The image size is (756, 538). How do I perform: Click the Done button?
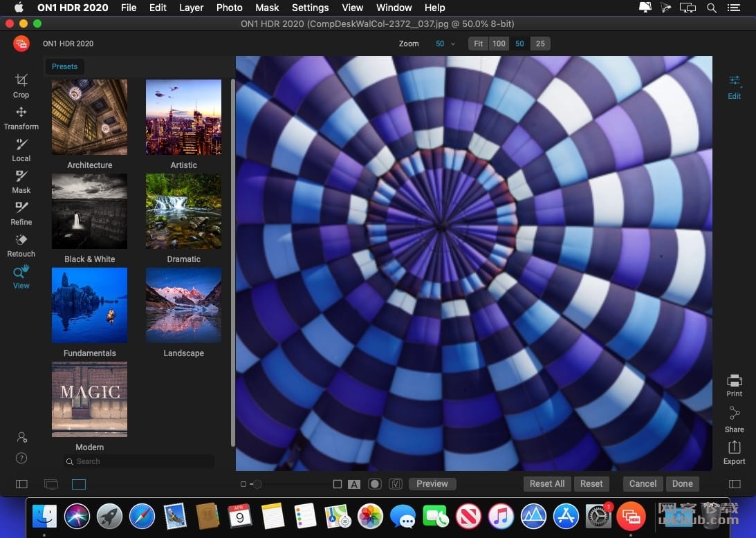[x=682, y=483]
